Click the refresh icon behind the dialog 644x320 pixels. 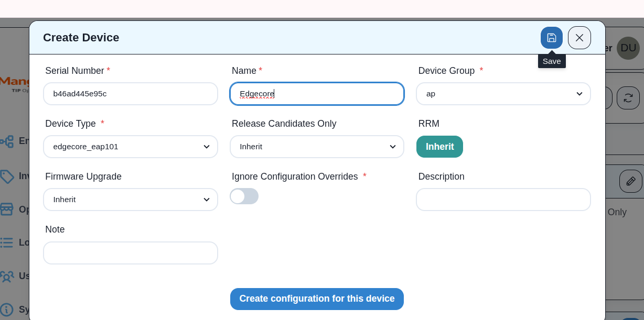628,98
